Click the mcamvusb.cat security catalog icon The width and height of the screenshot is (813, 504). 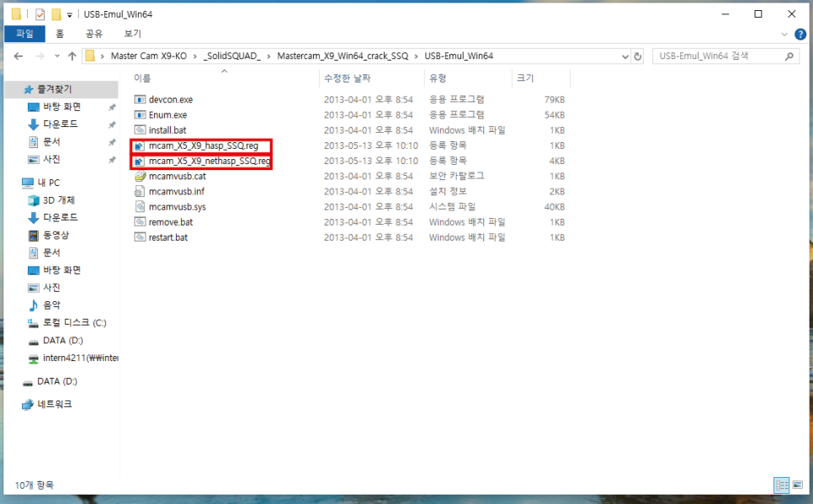140,177
